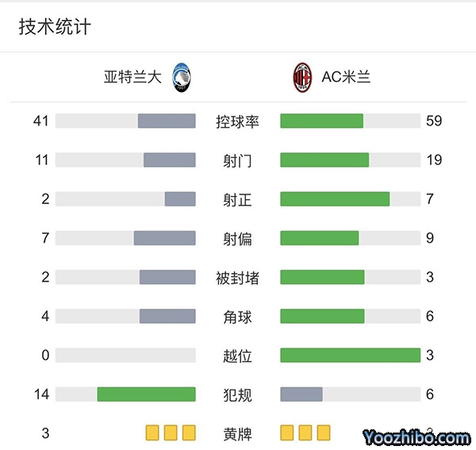This screenshot has height=450, width=476.
Task: Click Atalanta's gray 射偏 off-target bar
Action: (164, 238)
